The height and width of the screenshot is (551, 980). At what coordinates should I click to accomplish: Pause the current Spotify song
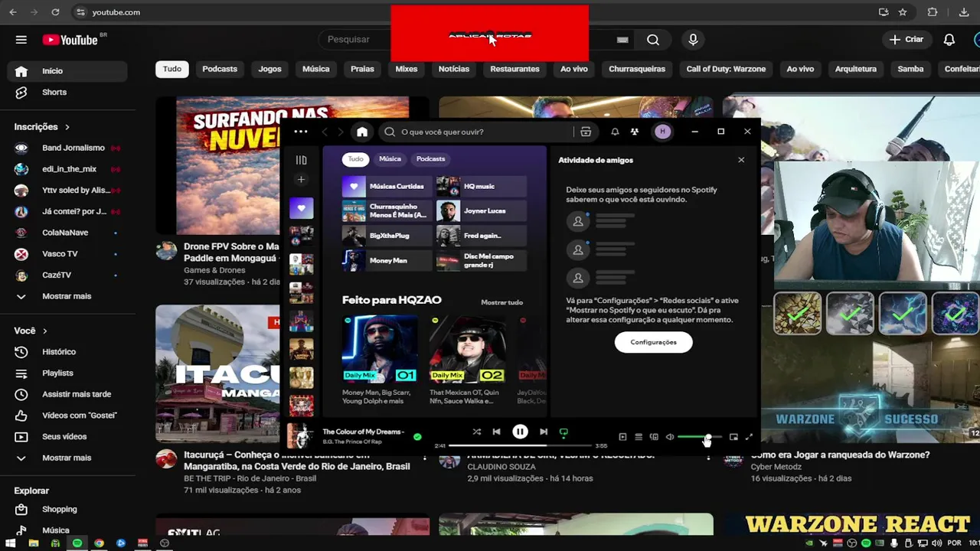coord(520,432)
